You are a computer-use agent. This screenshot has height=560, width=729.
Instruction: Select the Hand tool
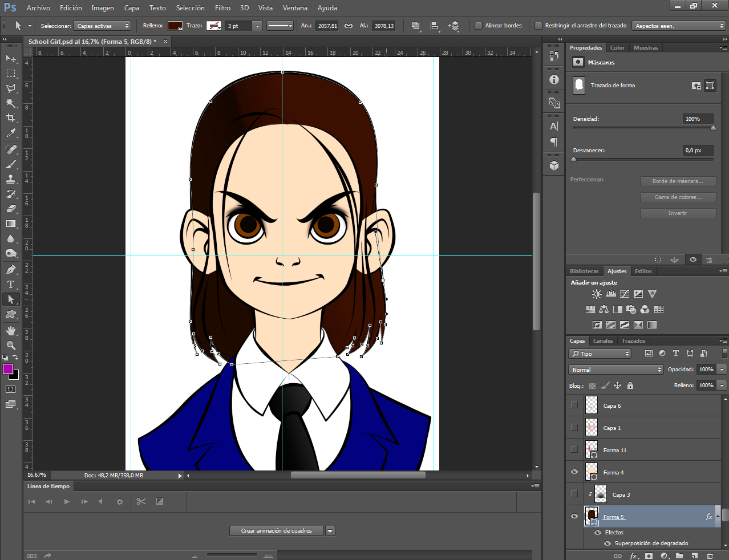pos(11,331)
